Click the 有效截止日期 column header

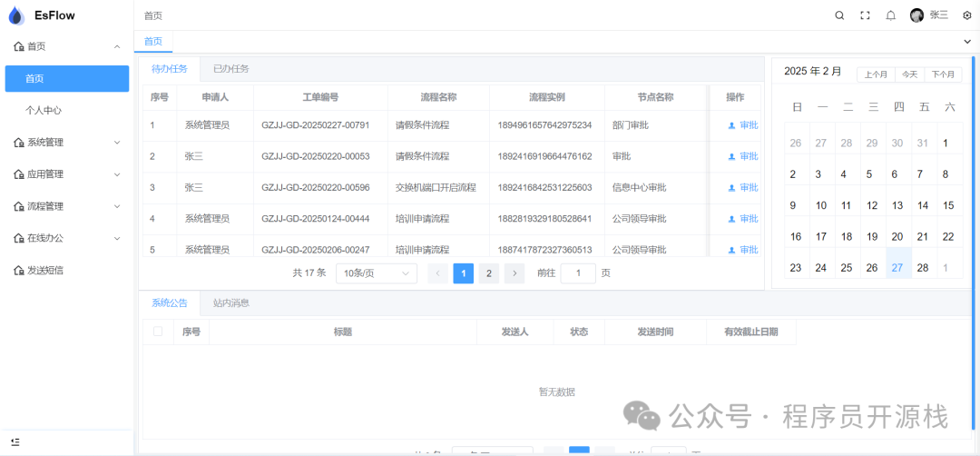pyautogui.click(x=751, y=332)
